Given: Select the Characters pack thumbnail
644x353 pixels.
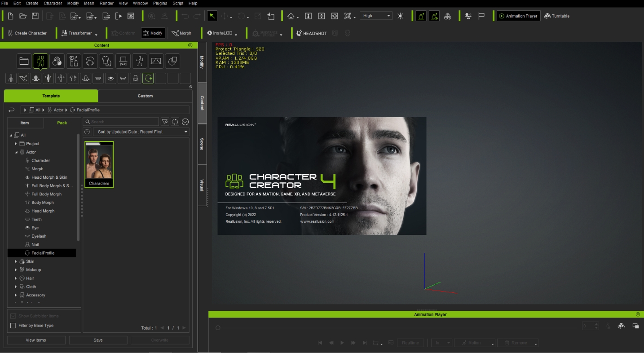Looking at the screenshot, I should pyautogui.click(x=99, y=164).
